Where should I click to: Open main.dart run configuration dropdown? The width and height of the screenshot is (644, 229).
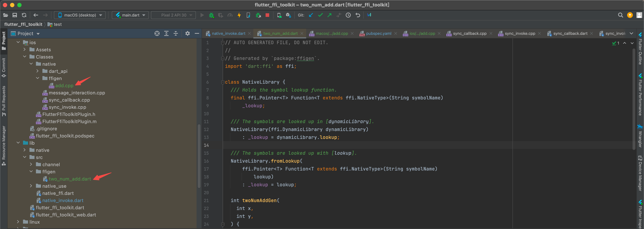click(130, 15)
